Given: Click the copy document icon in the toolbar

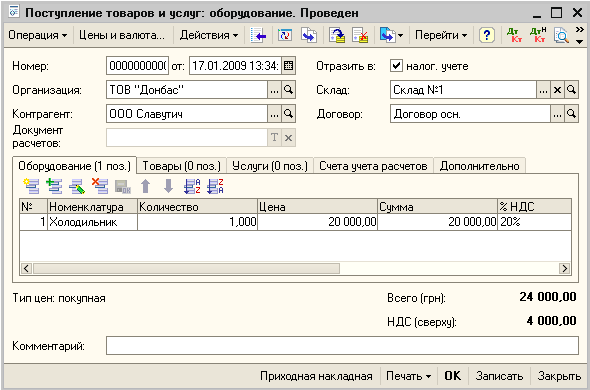Looking at the screenshot, I should [309, 35].
